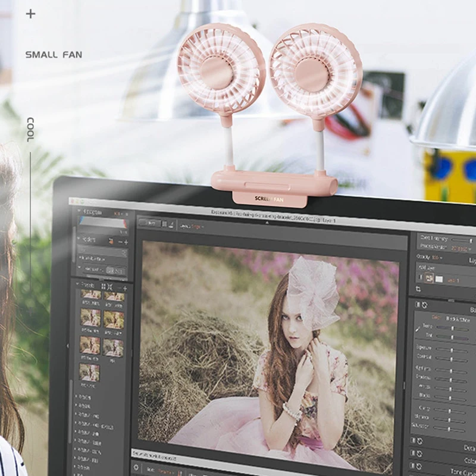Select the first preset thumbnail in Presets panel

click(x=90, y=294)
